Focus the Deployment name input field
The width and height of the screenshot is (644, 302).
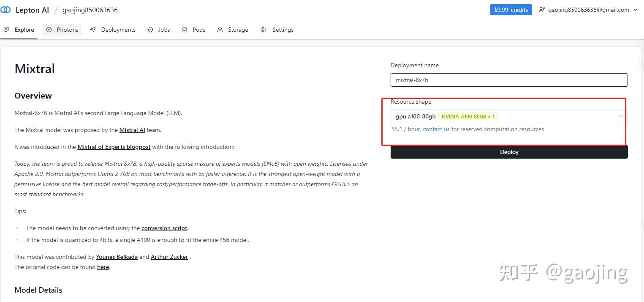coord(509,80)
